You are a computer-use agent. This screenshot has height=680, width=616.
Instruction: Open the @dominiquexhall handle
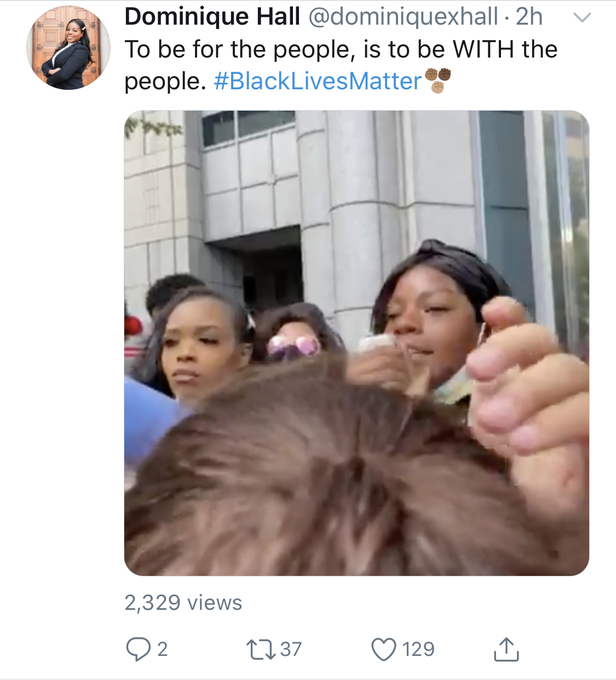click(404, 17)
